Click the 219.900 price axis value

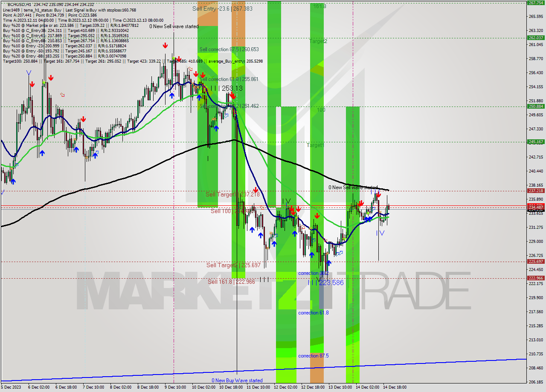[535, 297]
